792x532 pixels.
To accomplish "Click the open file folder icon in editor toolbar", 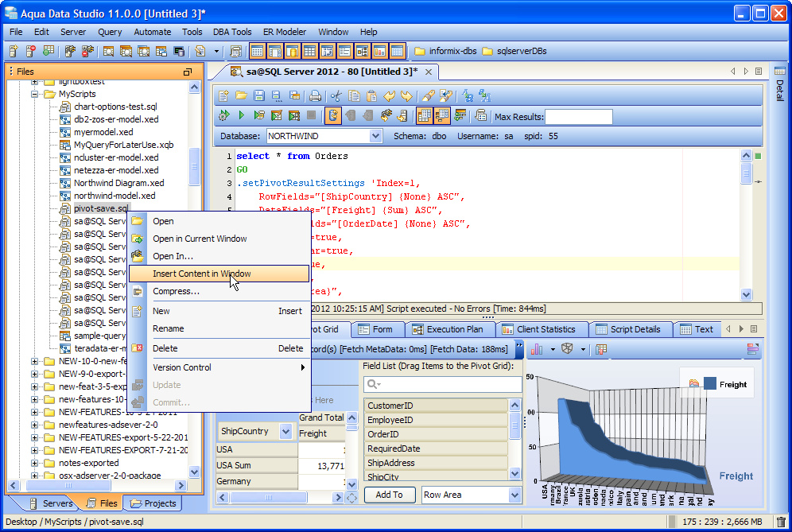I will 242,95.
